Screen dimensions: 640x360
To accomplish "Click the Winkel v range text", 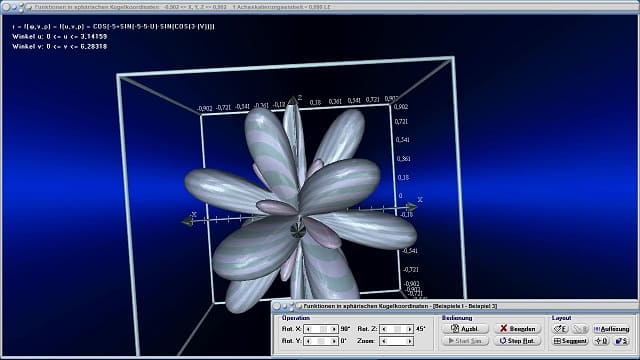I will click(x=60, y=47).
